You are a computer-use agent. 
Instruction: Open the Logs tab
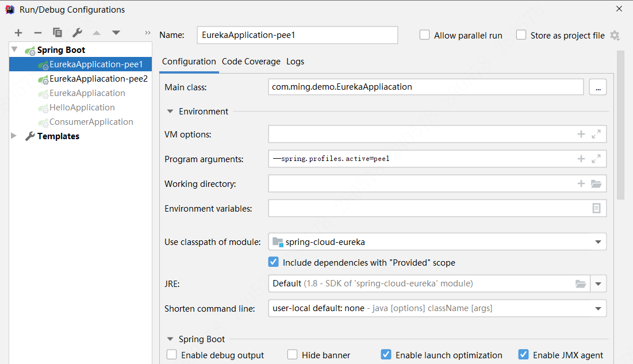pos(295,62)
